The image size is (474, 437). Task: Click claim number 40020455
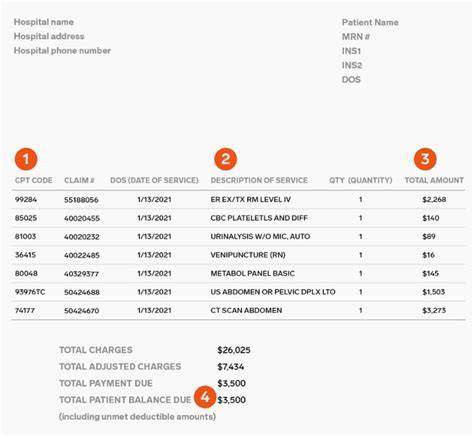coord(82,218)
